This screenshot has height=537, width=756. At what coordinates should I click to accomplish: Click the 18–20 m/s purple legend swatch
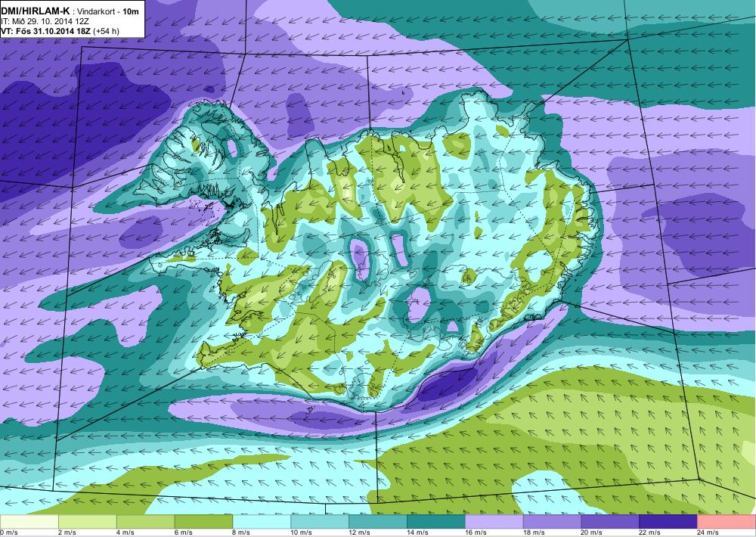tap(552, 522)
